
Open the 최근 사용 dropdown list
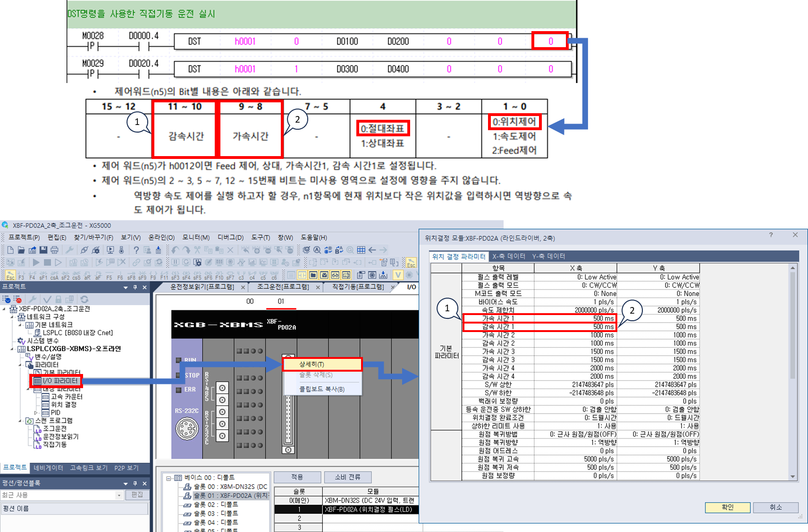(119, 495)
